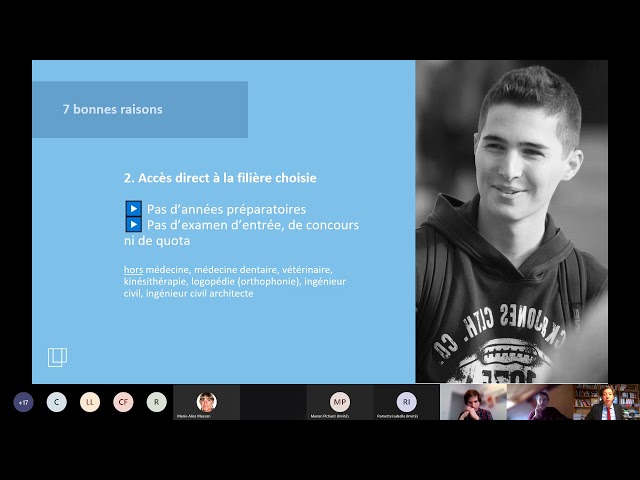Click the 'Pas d'années préparatoires' bullet text

coord(226,209)
